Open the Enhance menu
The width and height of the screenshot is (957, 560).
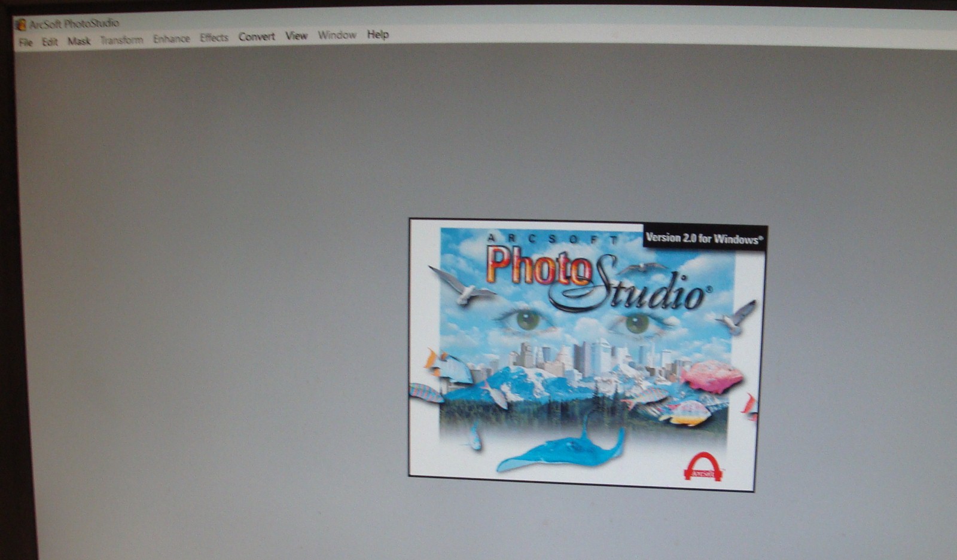171,39
